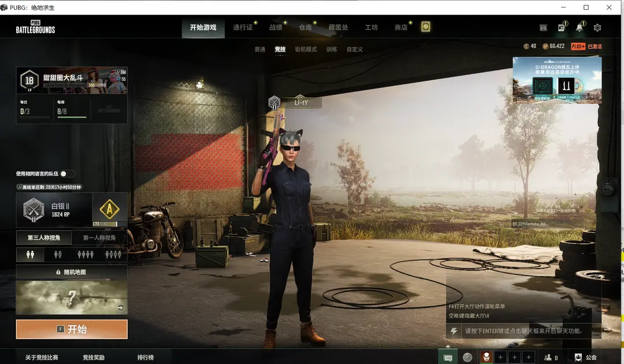Click arrow on the random map preview

(x=120, y=308)
